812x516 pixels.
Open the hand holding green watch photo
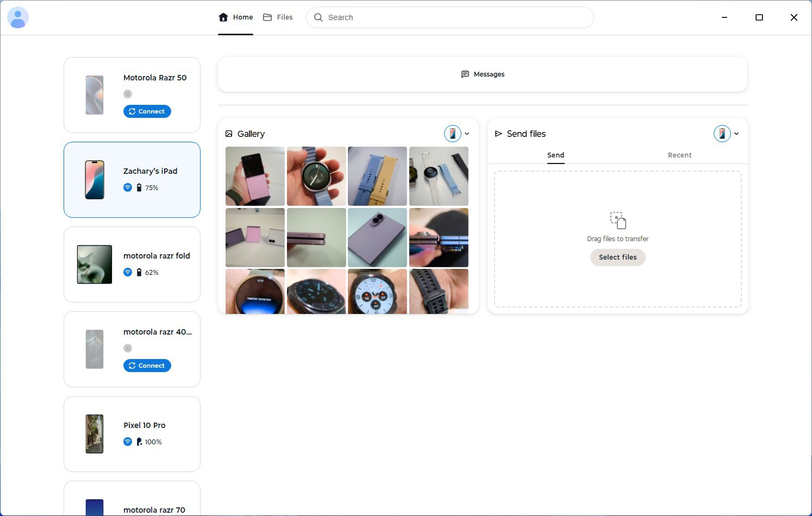[316, 176]
